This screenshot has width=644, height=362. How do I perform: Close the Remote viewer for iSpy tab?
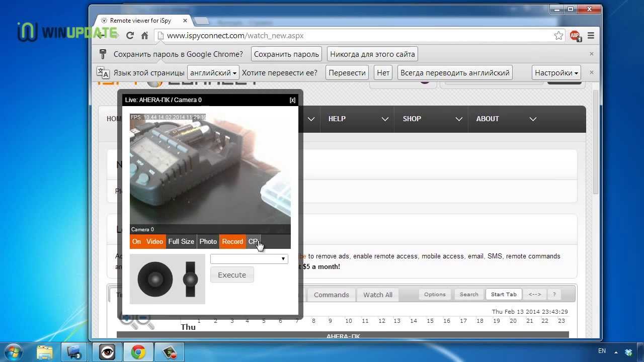[185, 21]
